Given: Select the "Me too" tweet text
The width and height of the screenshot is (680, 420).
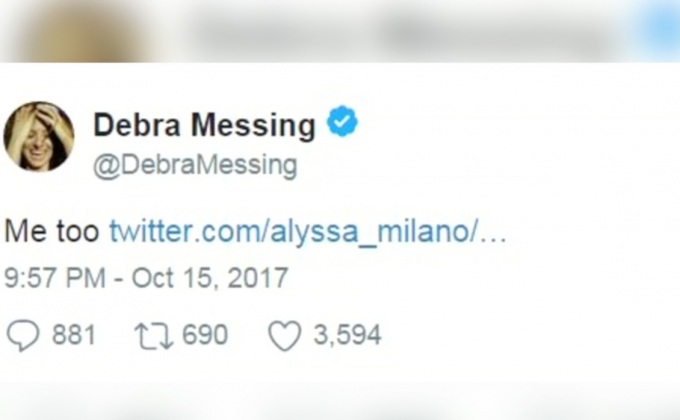Looking at the screenshot, I should 52,231.
